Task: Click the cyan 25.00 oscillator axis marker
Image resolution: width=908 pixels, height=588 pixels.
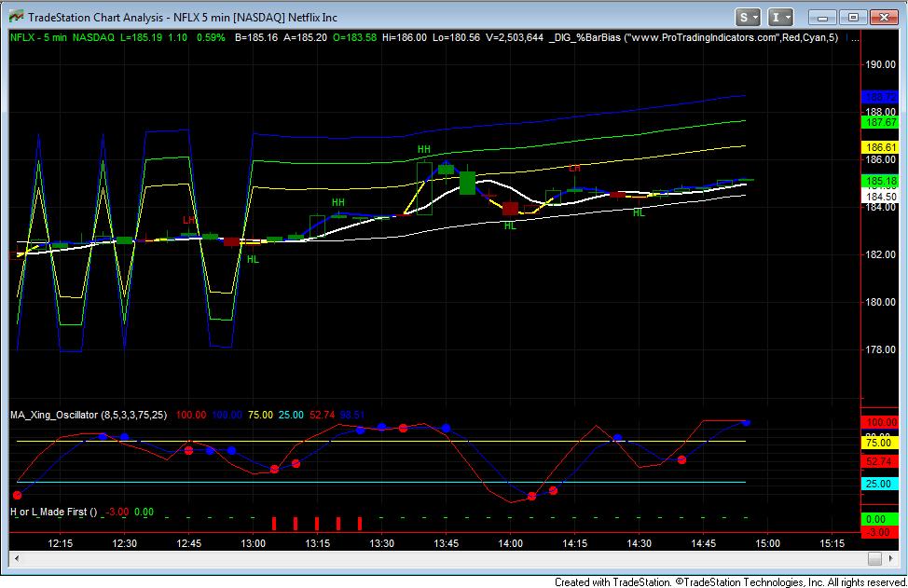Action: [880, 484]
